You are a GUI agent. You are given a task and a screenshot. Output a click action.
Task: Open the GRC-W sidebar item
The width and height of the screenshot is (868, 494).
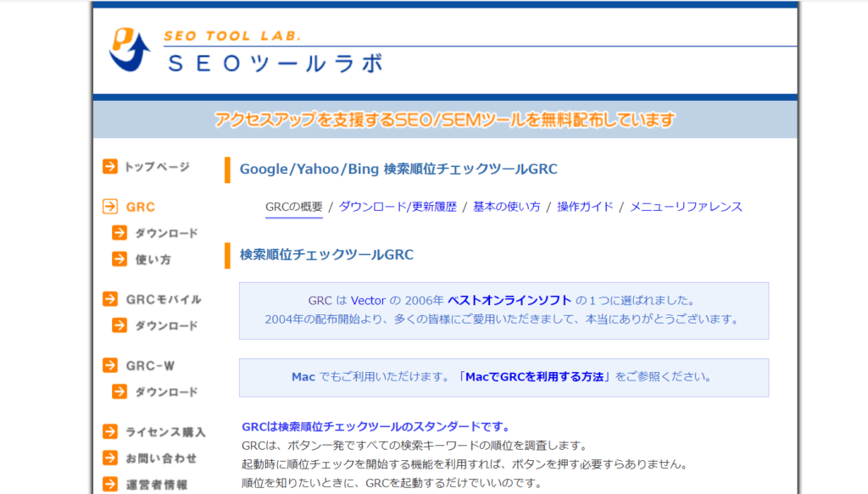(x=151, y=366)
